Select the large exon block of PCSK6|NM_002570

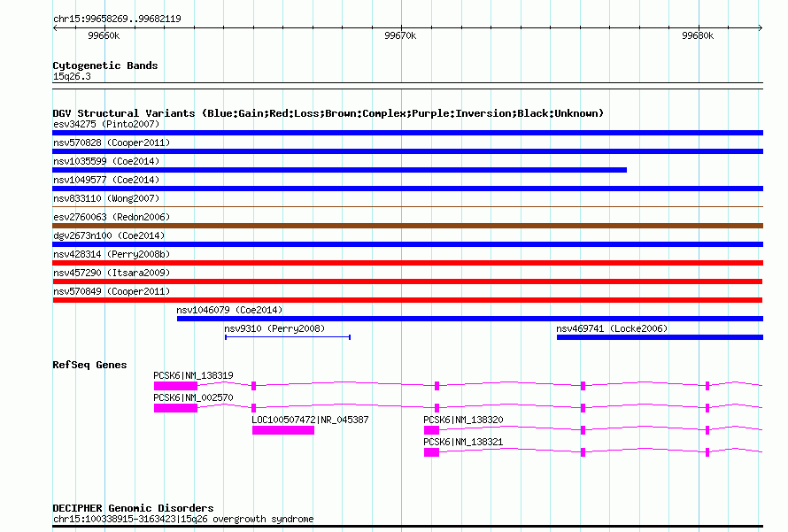coord(175,408)
